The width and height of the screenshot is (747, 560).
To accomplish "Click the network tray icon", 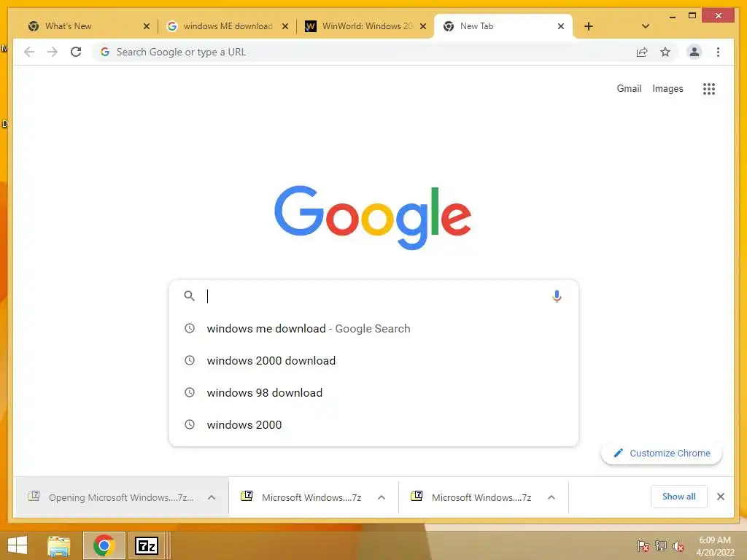I will (x=661, y=546).
